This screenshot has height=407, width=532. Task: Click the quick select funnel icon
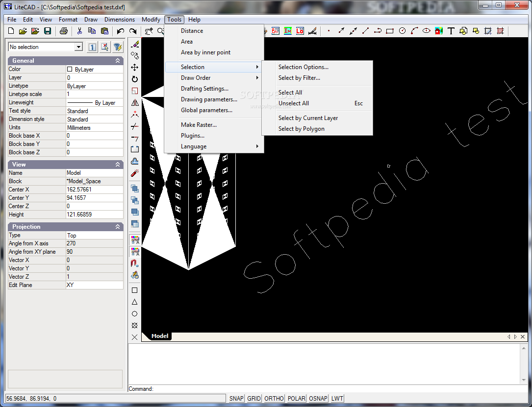(x=117, y=47)
